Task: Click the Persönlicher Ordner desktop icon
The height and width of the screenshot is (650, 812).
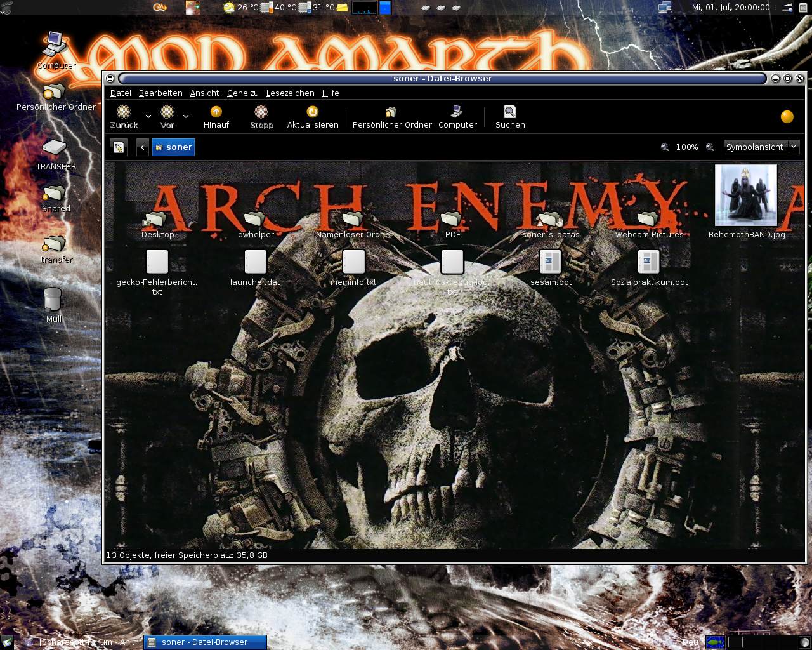Action: tap(56, 96)
